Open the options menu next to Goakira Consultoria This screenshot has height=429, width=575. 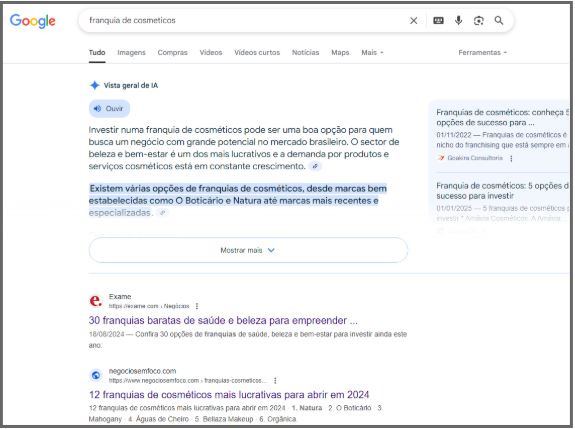(x=511, y=158)
